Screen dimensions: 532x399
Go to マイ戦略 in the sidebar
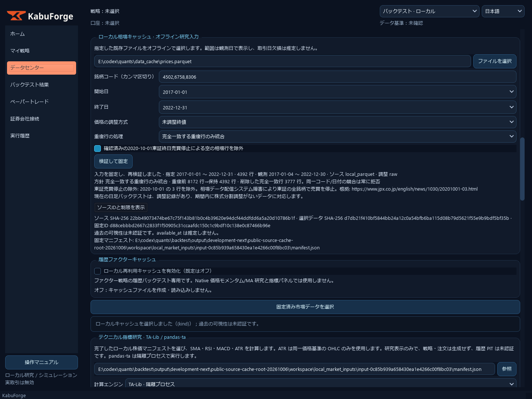pos(41,51)
